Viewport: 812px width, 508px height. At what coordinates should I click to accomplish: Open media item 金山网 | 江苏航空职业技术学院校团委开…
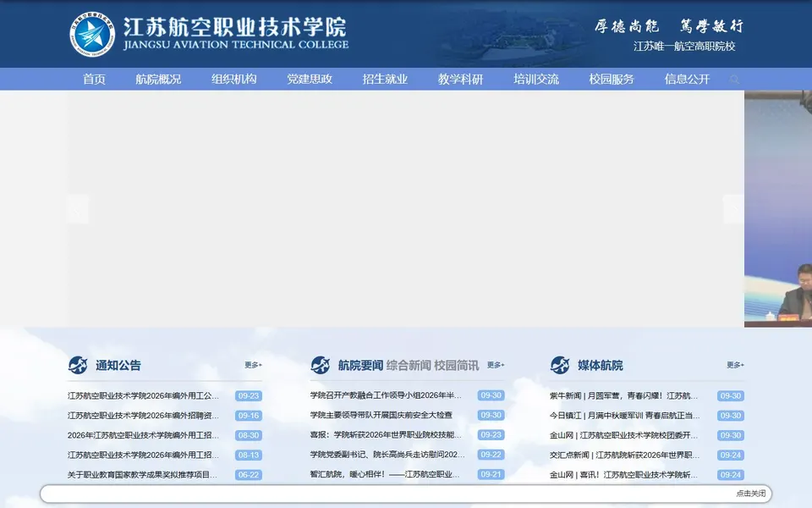coord(624,435)
